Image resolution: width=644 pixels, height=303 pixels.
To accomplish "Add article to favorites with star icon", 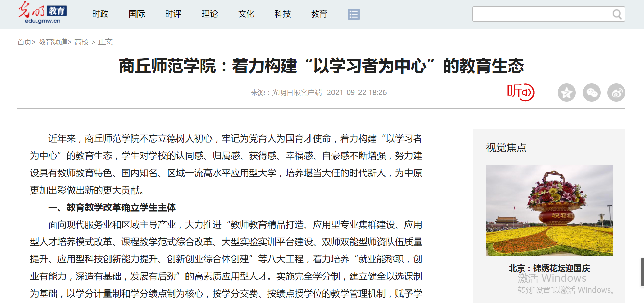I will 566,93.
